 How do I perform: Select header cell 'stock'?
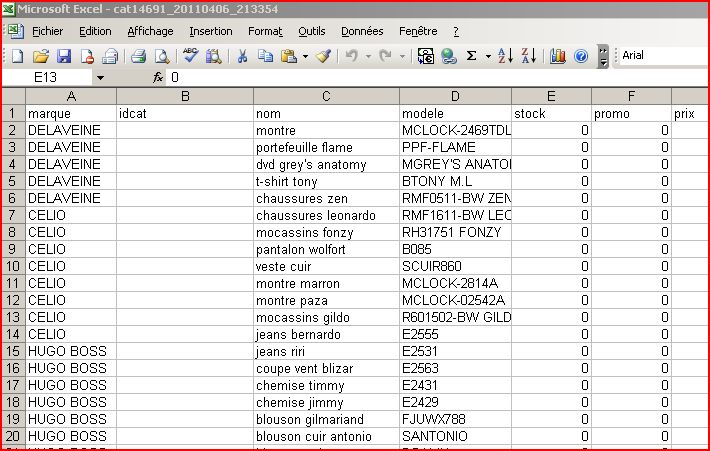(x=551, y=114)
